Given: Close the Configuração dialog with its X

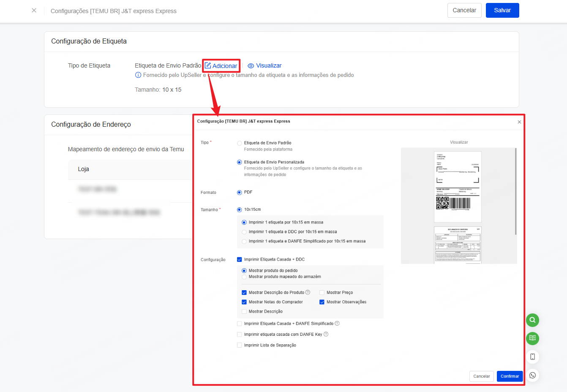Looking at the screenshot, I should 519,122.
